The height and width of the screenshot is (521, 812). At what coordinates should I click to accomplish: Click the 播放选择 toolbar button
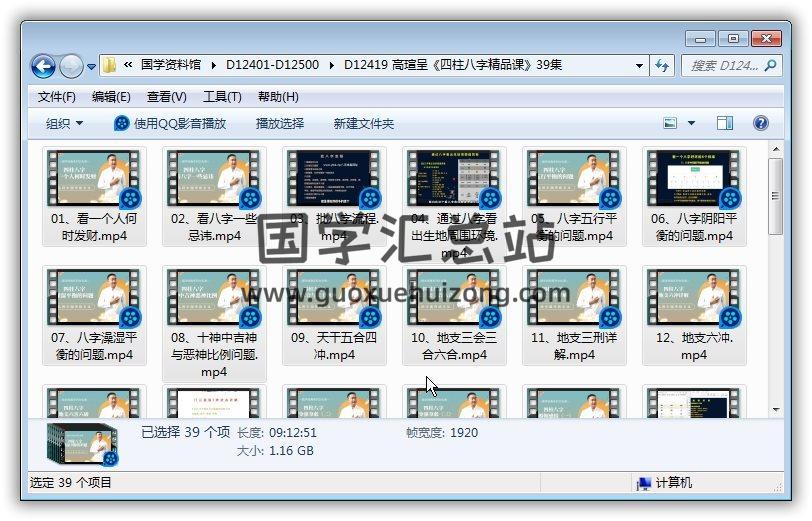click(280, 123)
